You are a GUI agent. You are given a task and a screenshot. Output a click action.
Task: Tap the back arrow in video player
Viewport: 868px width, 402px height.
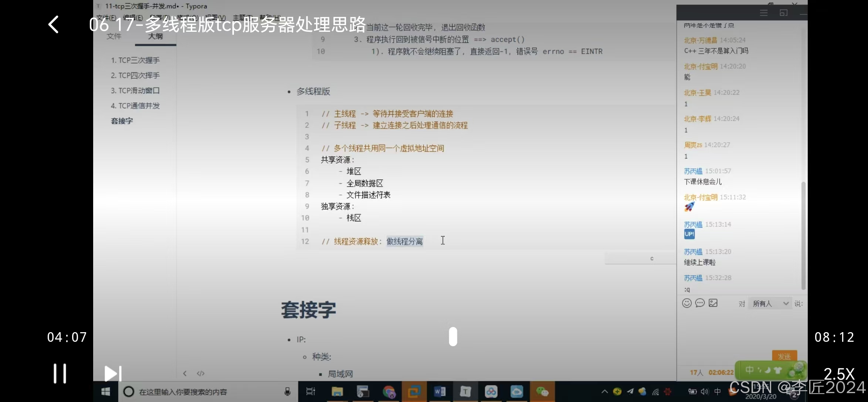[x=54, y=25]
